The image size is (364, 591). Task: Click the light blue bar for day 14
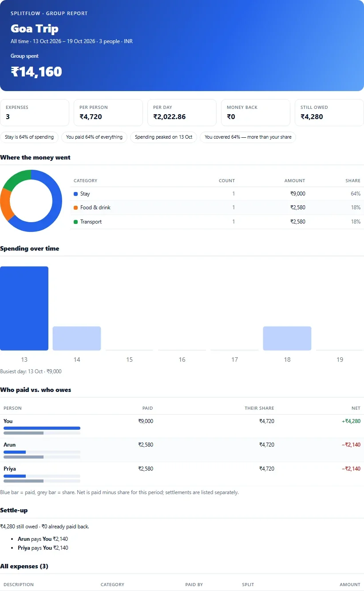click(77, 339)
